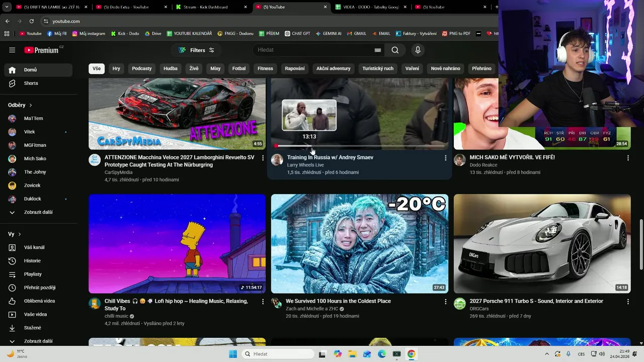Open more options for Lamborghini Revuelto video
644x362 pixels.
click(263, 158)
